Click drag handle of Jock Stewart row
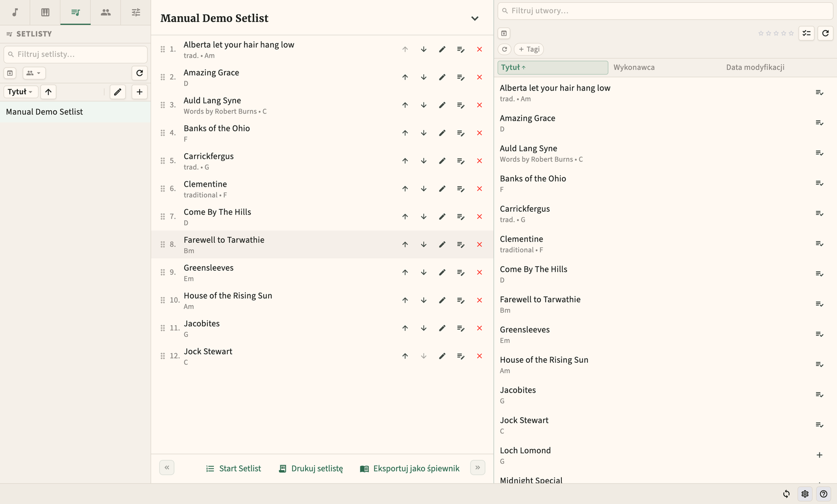This screenshot has width=837, height=504. (163, 356)
